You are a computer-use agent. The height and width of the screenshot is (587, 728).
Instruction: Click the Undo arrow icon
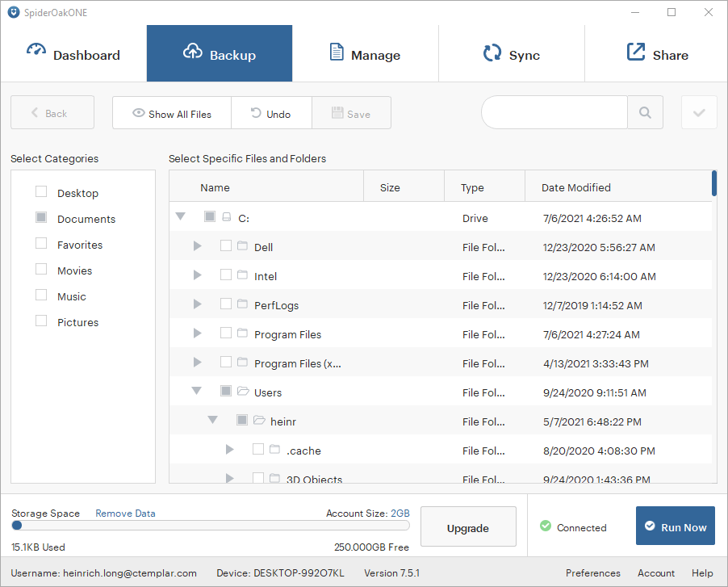click(256, 112)
